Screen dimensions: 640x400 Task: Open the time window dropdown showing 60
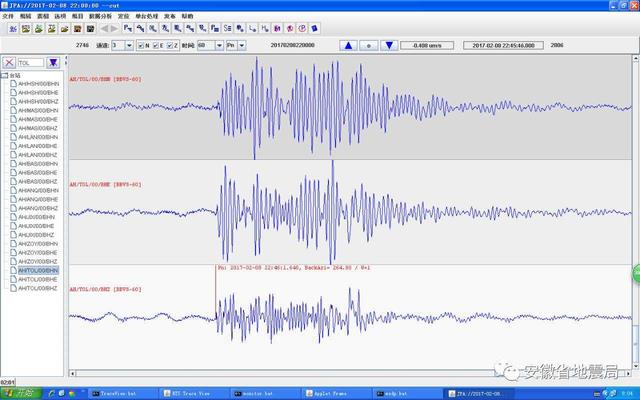(x=219, y=45)
